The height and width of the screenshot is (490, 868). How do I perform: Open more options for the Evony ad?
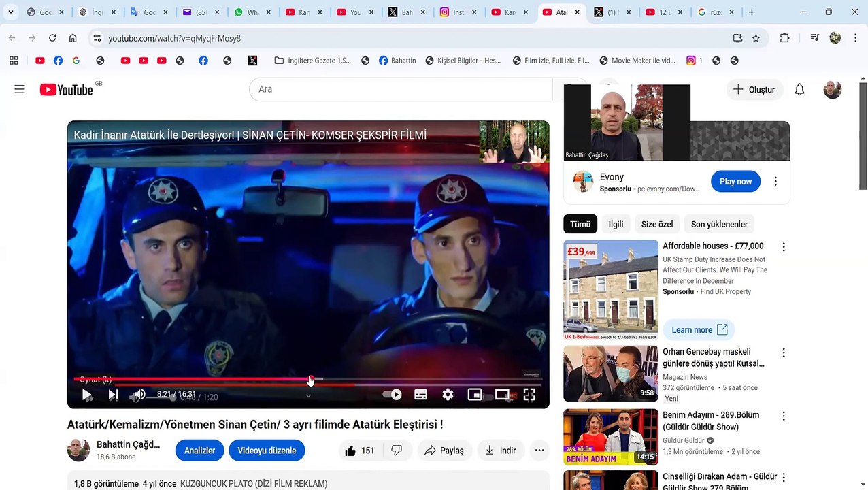pos(775,182)
